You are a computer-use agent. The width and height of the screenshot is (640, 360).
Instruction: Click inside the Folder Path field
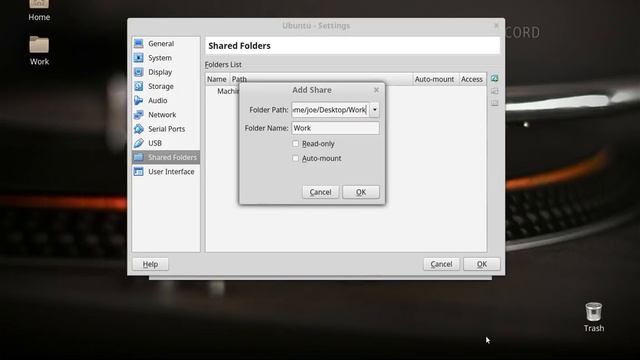tap(330, 110)
